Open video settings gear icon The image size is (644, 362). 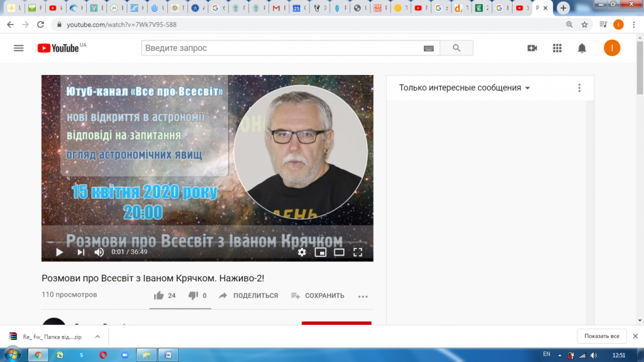[x=302, y=252]
